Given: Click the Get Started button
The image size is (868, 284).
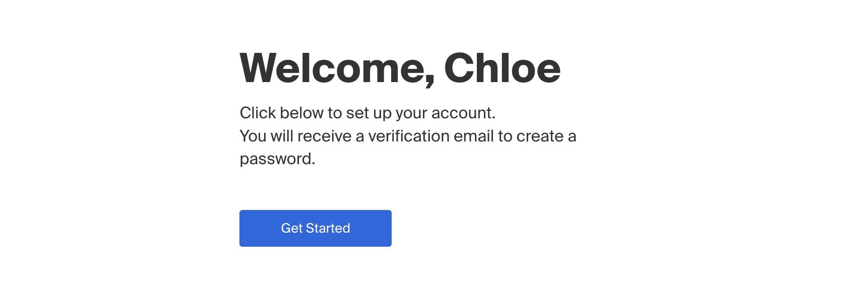Looking at the screenshot, I should click(315, 228).
